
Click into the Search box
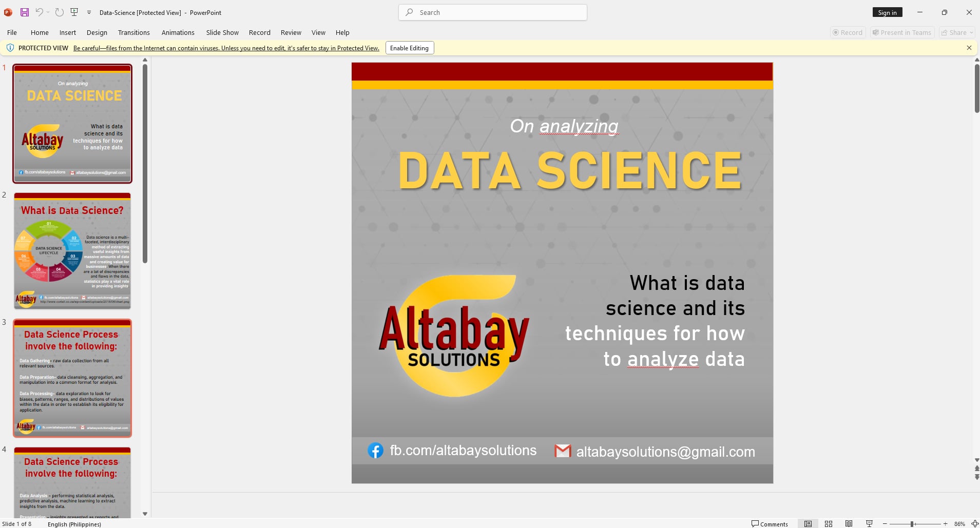pos(493,12)
